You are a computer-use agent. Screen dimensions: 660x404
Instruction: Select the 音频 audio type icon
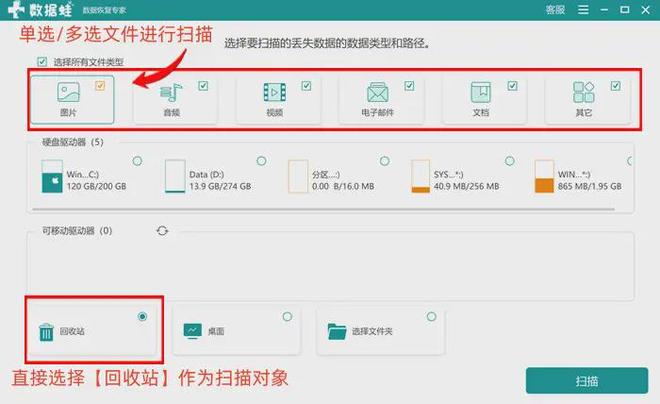[x=171, y=93]
